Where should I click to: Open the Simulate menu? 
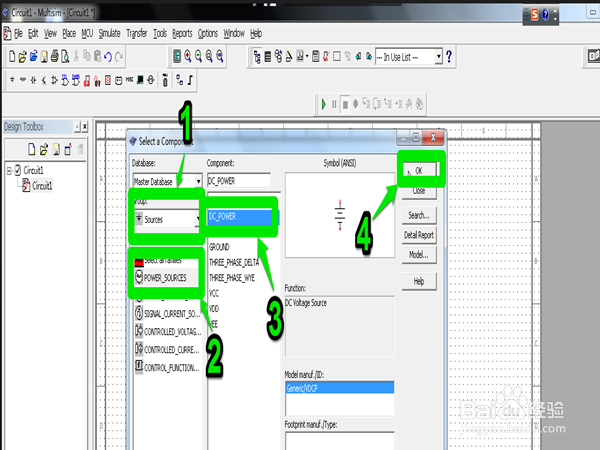click(110, 33)
